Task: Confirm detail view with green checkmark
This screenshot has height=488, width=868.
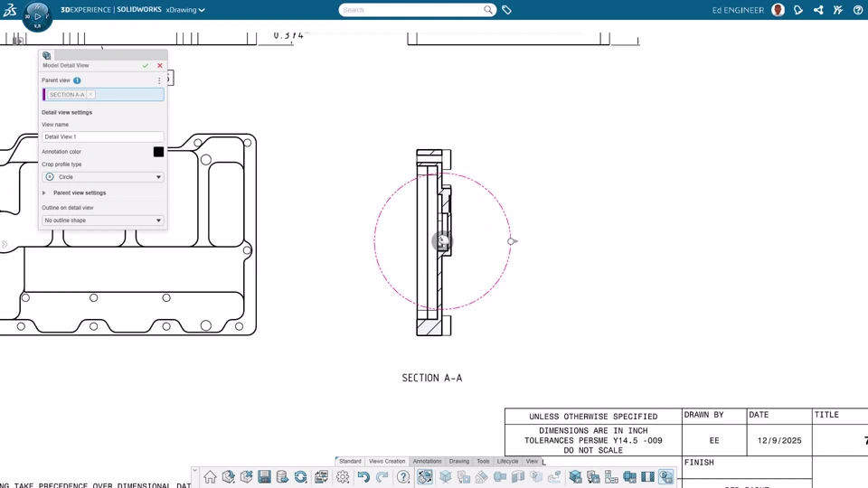Action: pyautogui.click(x=146, y=65)
